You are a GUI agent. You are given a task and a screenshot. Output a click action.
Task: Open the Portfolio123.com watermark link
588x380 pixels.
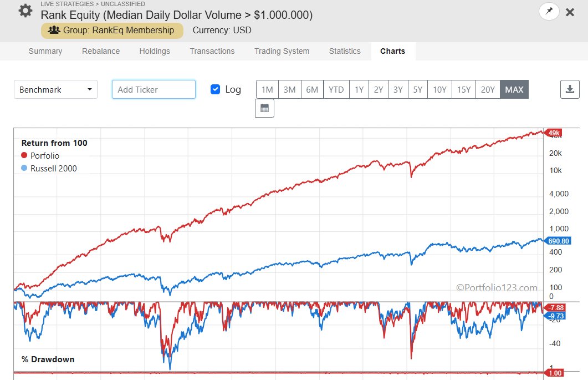[497, 287]
